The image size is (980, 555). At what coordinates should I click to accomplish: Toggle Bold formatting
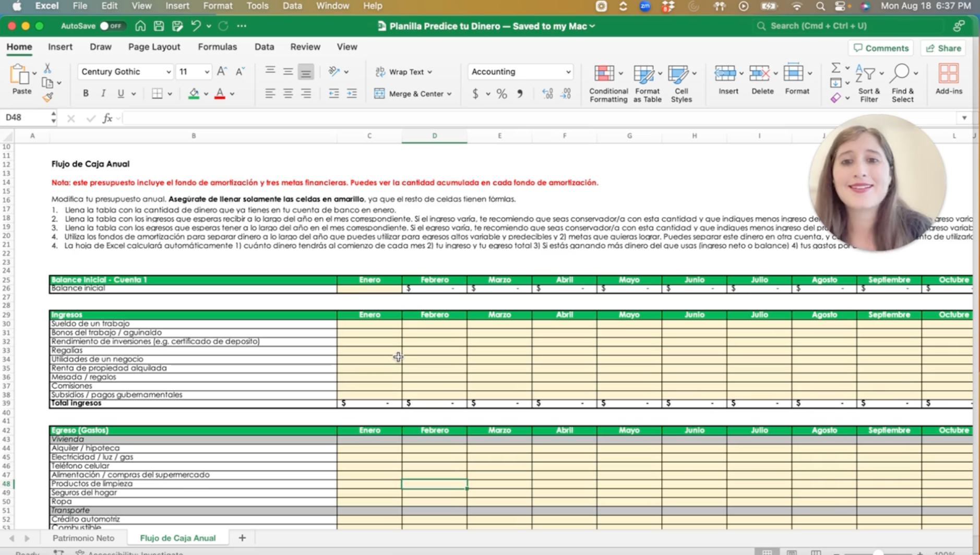pyautogui.click(x=86, y=94)
